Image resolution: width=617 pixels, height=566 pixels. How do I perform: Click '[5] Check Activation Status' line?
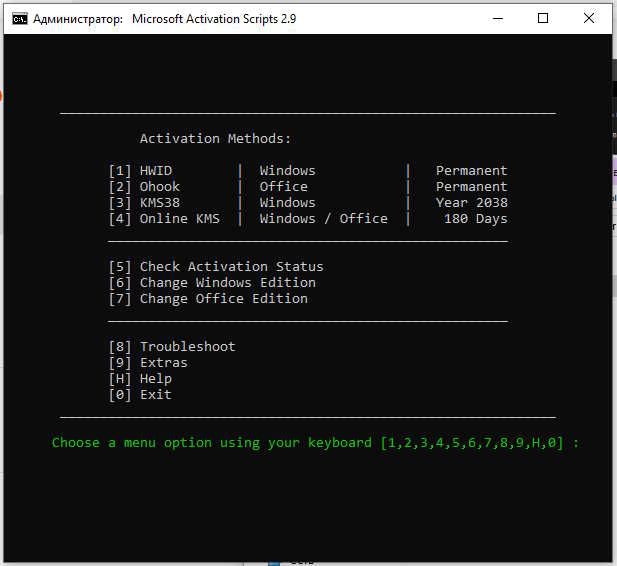tap(216, 267)
